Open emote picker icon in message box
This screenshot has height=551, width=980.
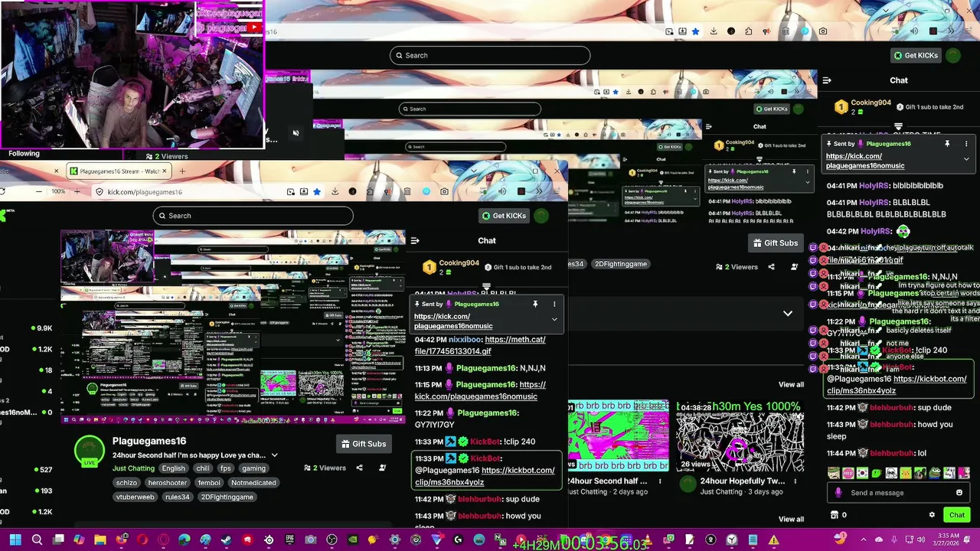click(959, 493)
